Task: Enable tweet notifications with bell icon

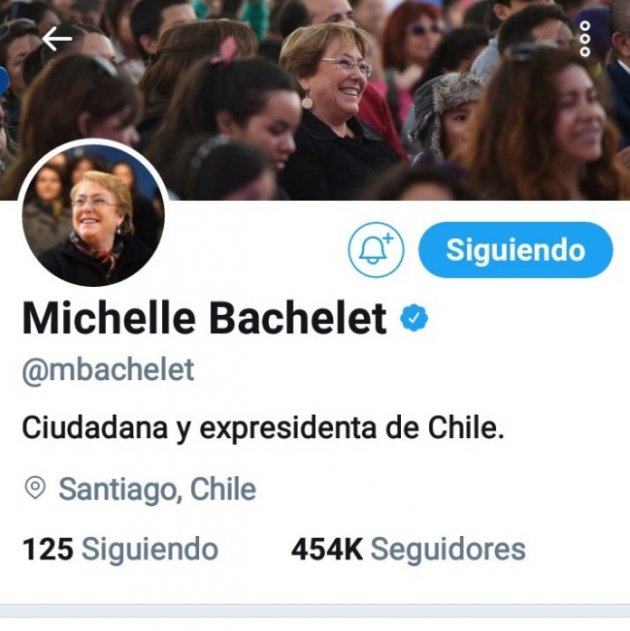Action: [376, 250]
